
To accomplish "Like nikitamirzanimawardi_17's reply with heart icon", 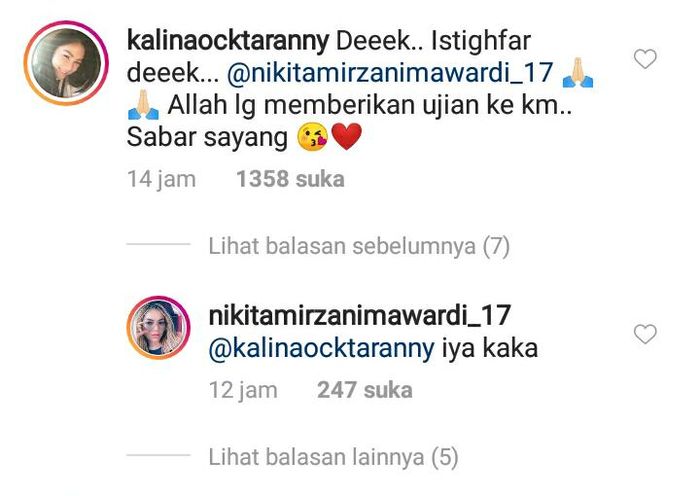I will [645, 334].
